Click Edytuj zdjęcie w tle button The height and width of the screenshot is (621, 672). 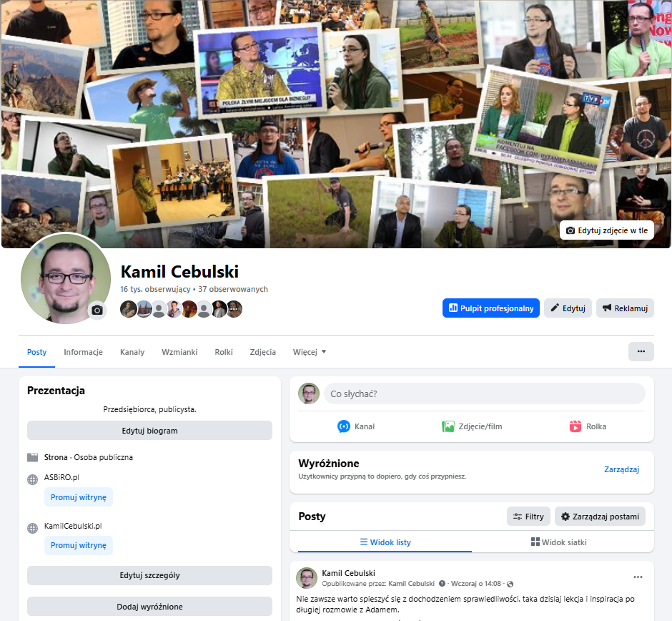pos(606,230)
